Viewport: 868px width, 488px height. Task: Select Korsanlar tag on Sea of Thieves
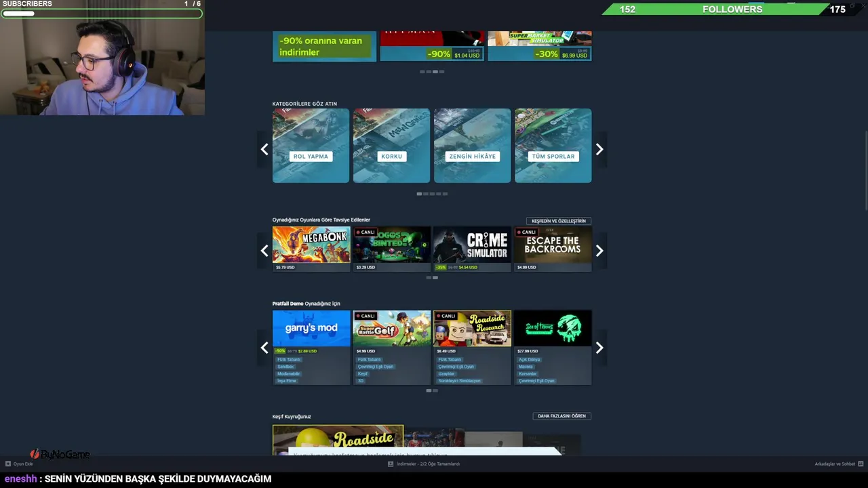(x=528, y=373)
